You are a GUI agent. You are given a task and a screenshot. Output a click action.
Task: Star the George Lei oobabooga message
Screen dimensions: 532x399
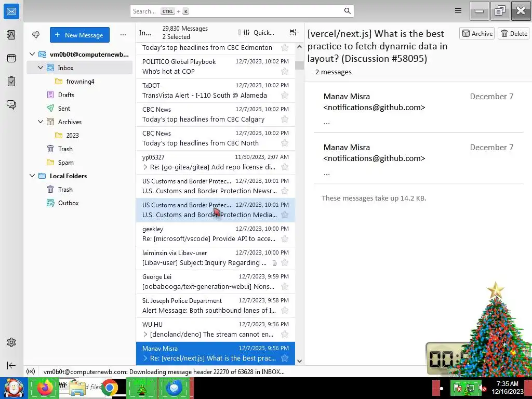coord(285,287)
